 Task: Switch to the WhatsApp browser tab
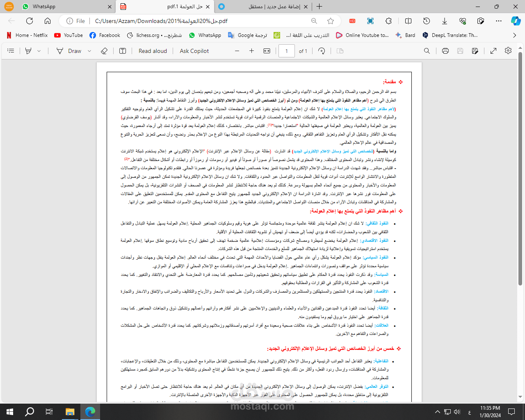(66, 7)
